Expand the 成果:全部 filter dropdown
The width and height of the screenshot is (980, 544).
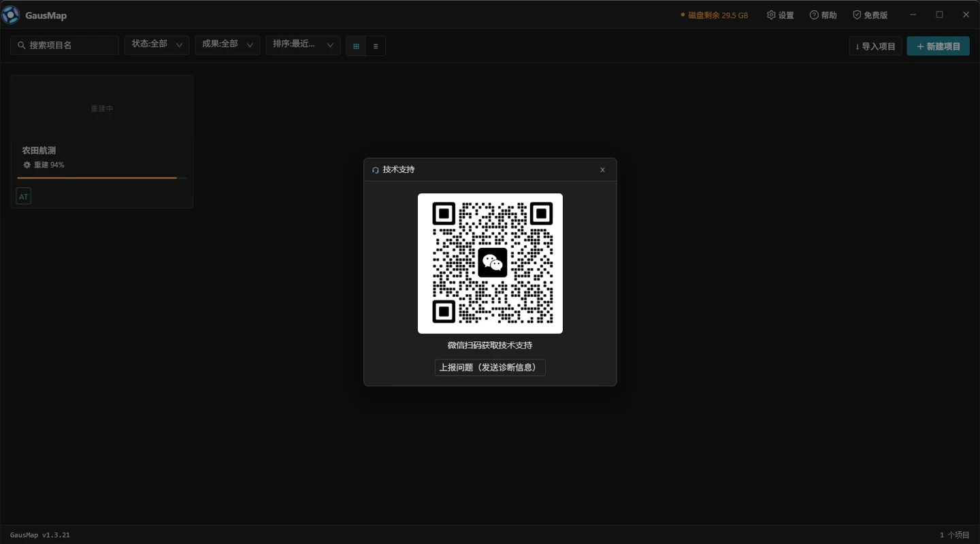click(x=227, y=45)
